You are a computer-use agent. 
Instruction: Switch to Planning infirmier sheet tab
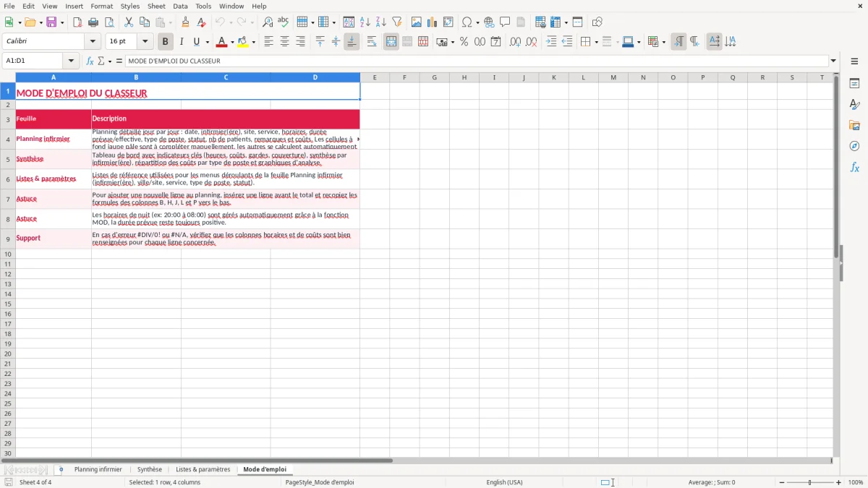coord(98,470)
